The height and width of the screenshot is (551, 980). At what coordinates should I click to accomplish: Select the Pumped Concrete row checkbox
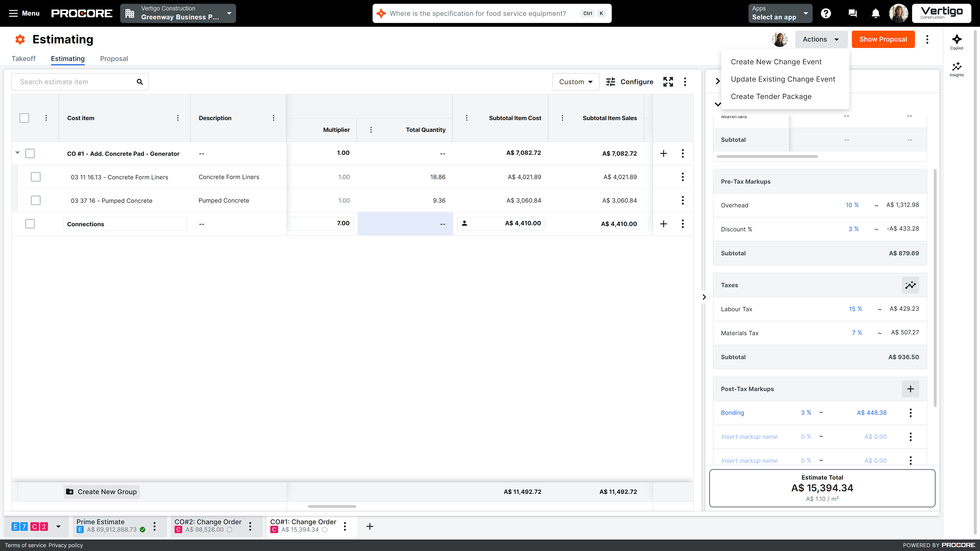(35, 200)
